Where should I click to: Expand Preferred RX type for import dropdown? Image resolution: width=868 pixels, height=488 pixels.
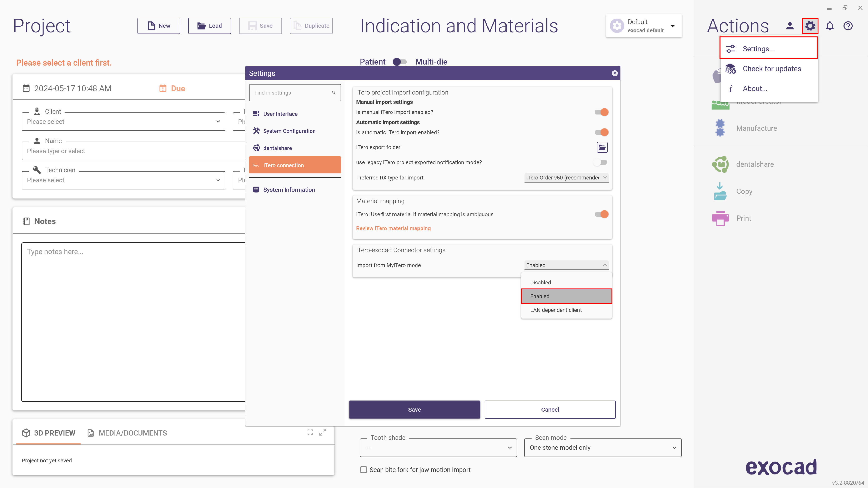(566, 178)
